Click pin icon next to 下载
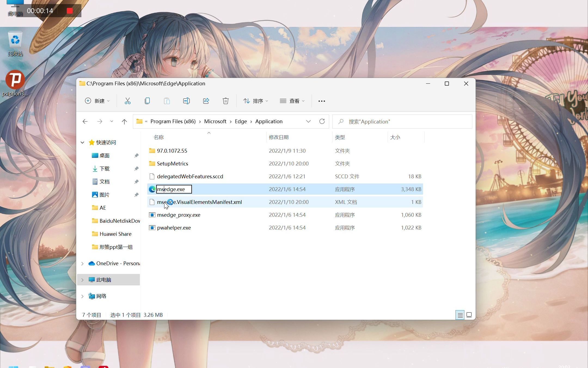 136,168
